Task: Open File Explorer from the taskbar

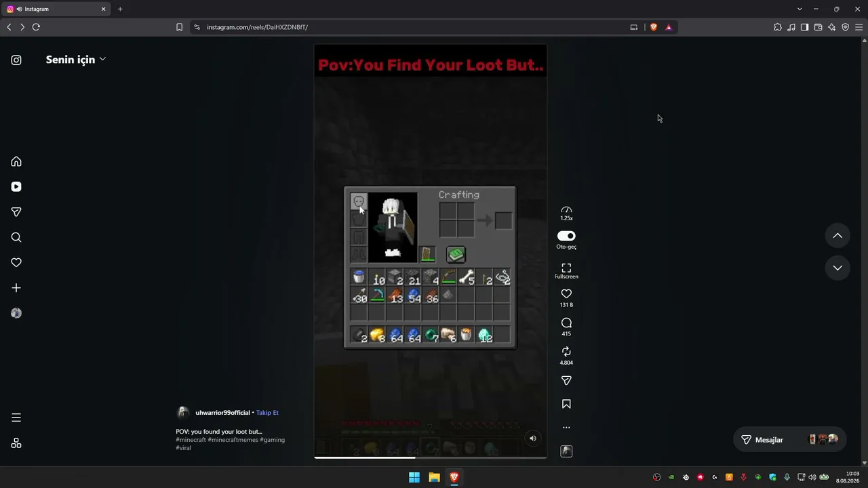Action: [434, 477]
